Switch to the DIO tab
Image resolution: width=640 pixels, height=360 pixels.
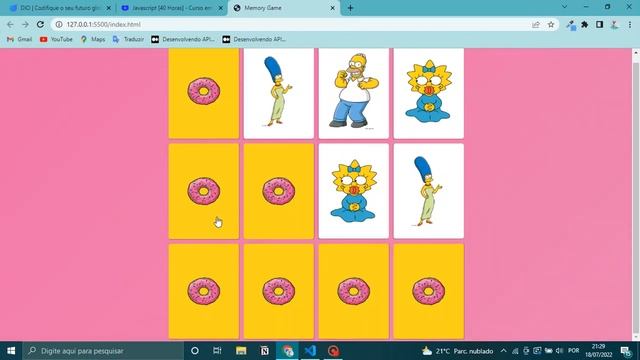coord(60,8)
